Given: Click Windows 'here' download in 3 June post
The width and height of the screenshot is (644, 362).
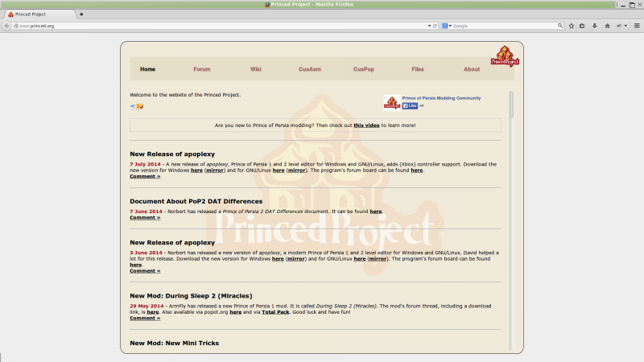Looking at the screenshot, I should click(278, 259).
